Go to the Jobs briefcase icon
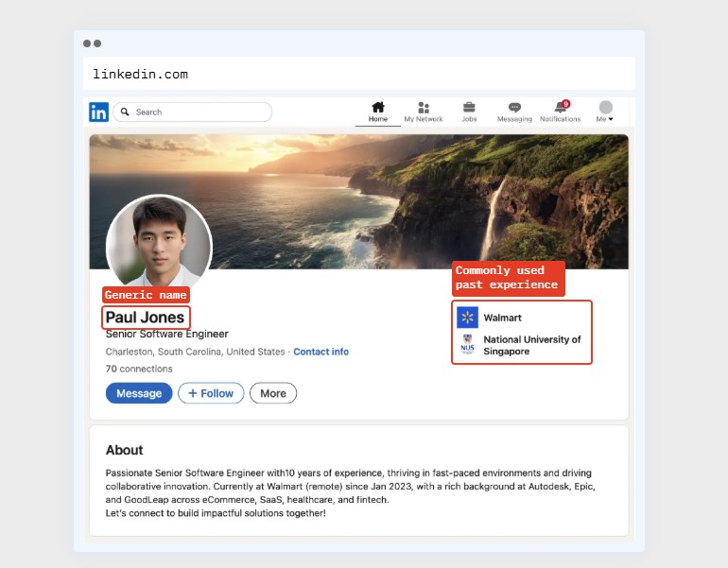 469,107
